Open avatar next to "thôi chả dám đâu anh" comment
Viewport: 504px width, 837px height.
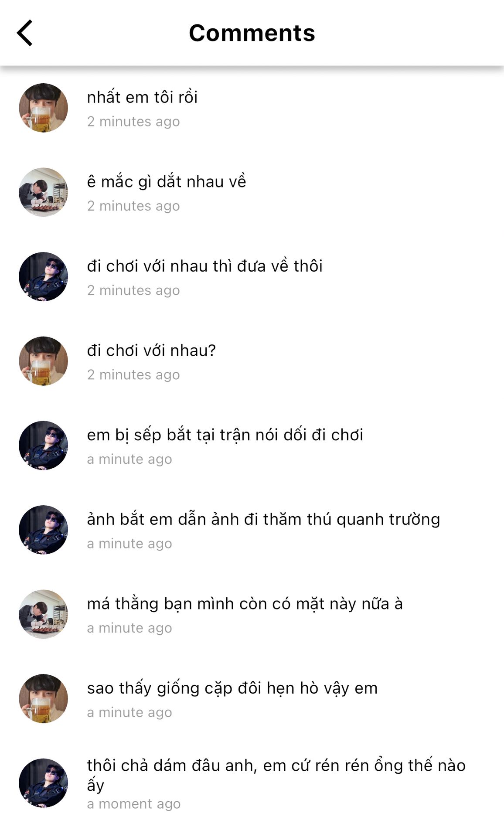43,783
